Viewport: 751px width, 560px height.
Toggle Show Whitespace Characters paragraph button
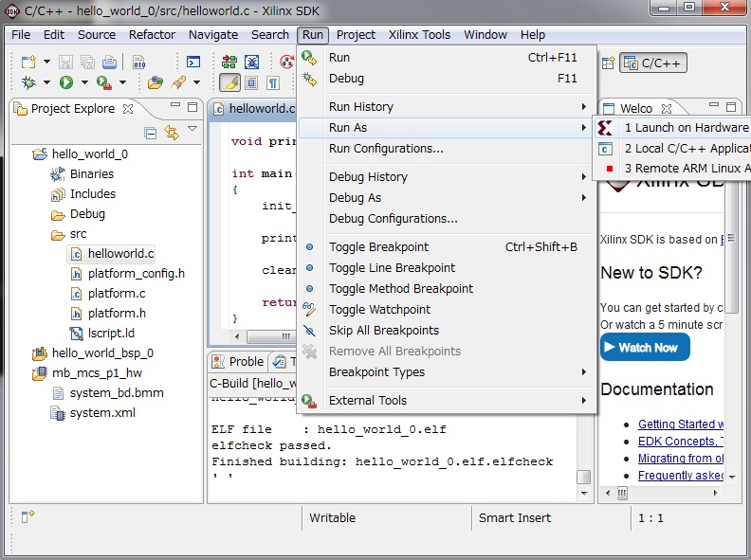(x=273, y=82)
